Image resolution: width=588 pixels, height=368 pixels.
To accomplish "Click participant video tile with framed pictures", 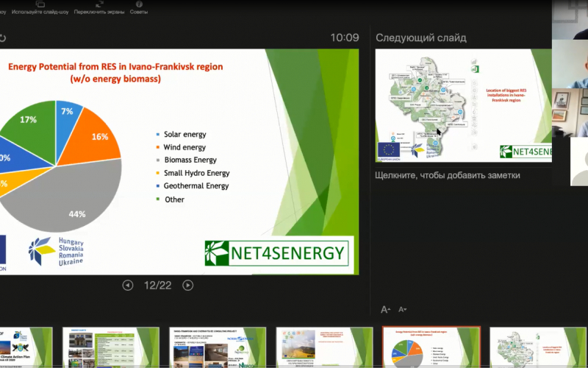I will coord(570,113).
